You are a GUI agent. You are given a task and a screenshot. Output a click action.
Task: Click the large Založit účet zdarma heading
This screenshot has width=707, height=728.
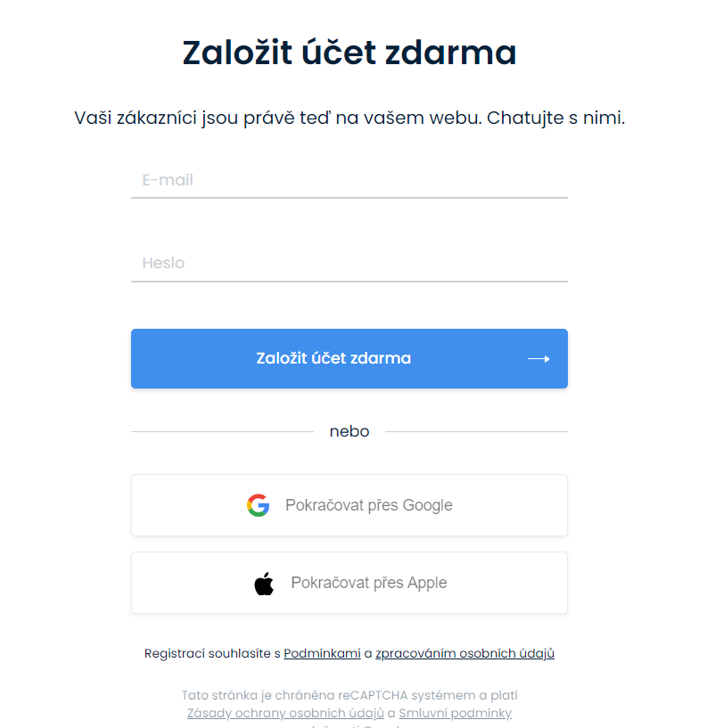click(349, 52)
